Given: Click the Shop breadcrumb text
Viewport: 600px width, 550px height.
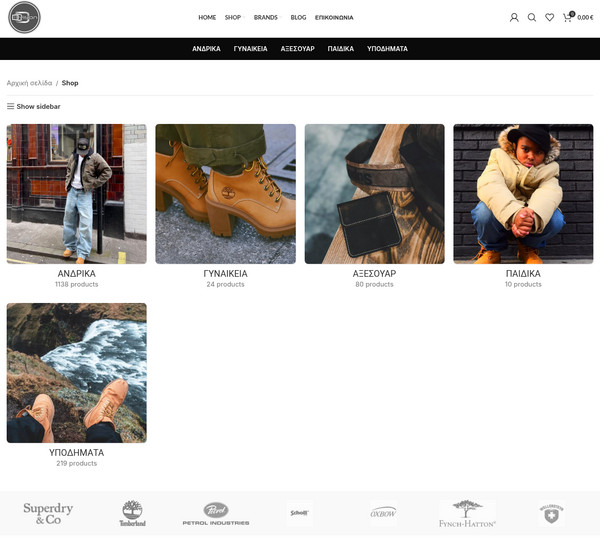Looking at the screenshot, I should (x=70, y=83).
